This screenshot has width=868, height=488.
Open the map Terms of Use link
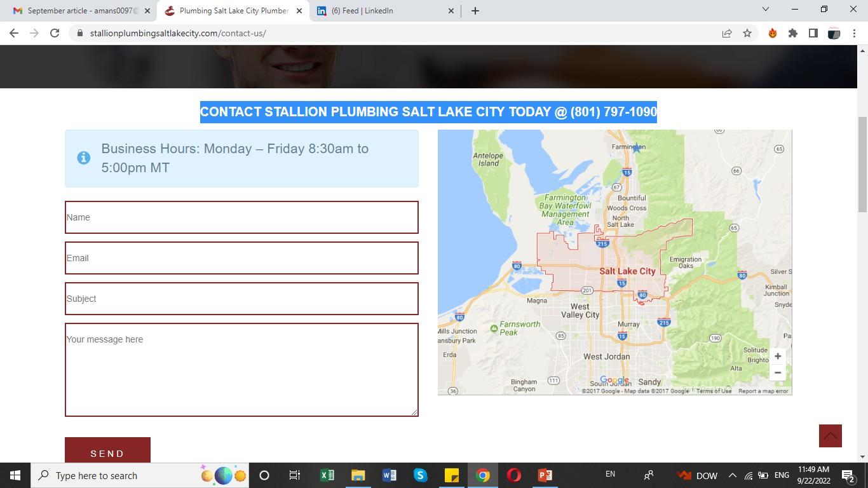[x=714, y=391]
